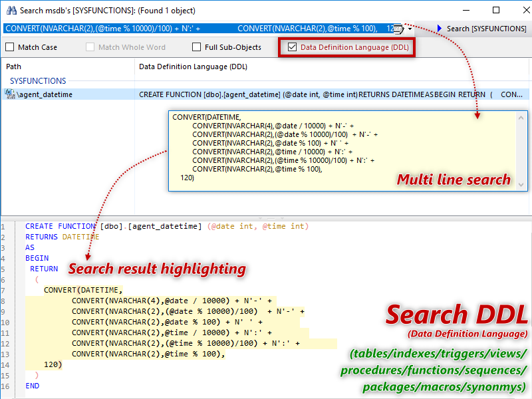532x399 pixels.
Task: Click the END keyword on line 16
Action: tap(32, 386)
